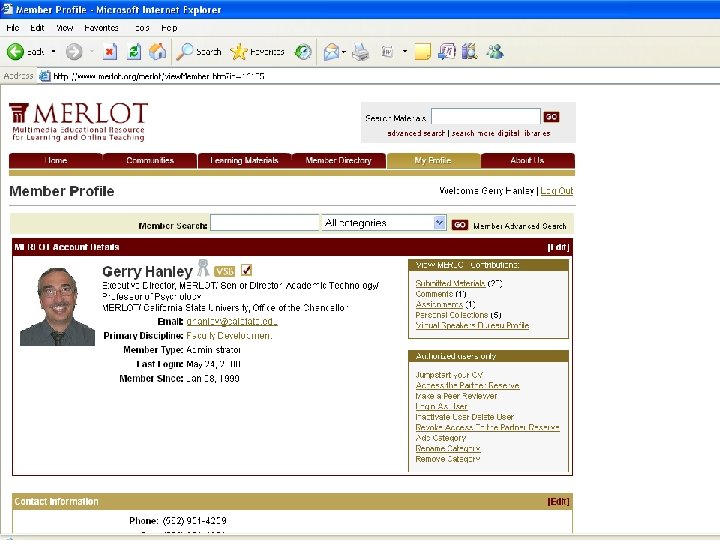Stop loading with the red X icon
Viewport: 720px width, 540px height.
[x=109, y=52]
